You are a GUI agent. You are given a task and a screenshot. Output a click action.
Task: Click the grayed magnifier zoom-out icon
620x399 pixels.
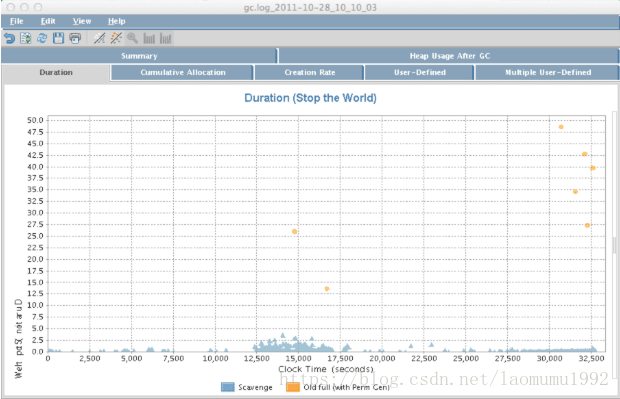132,38
